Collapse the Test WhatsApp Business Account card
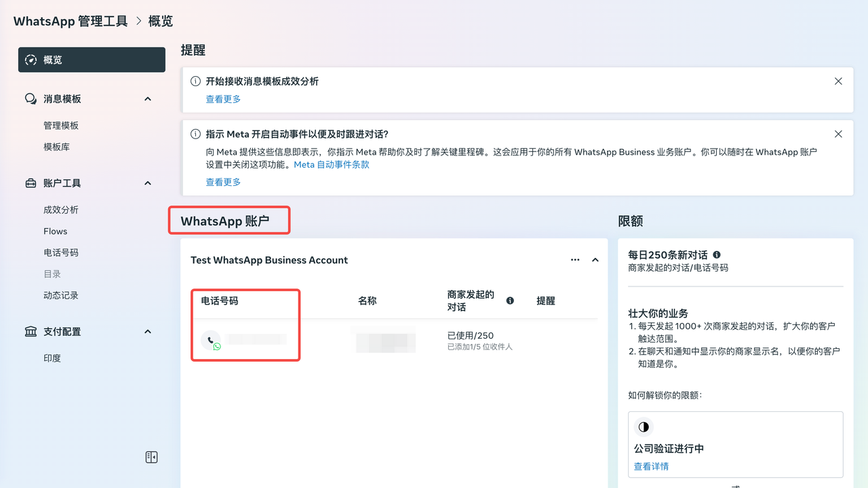The height and width of the screenshot is (488, 868). point(595,260)
